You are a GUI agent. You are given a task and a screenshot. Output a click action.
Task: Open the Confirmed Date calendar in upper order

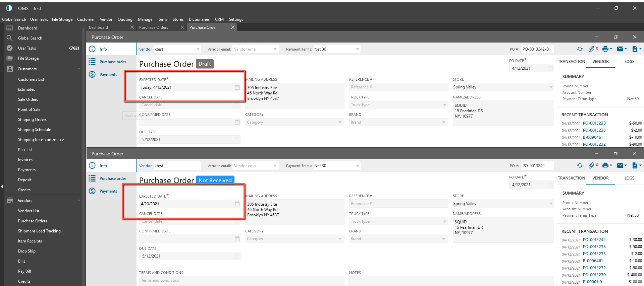pyautogui.click(x=237, y=122)
